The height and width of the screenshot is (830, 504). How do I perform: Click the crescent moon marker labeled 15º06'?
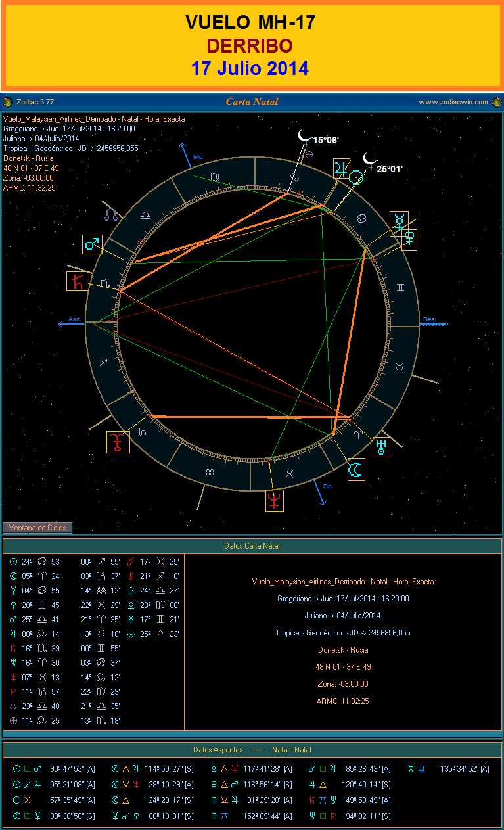click(x=304, y=137)
